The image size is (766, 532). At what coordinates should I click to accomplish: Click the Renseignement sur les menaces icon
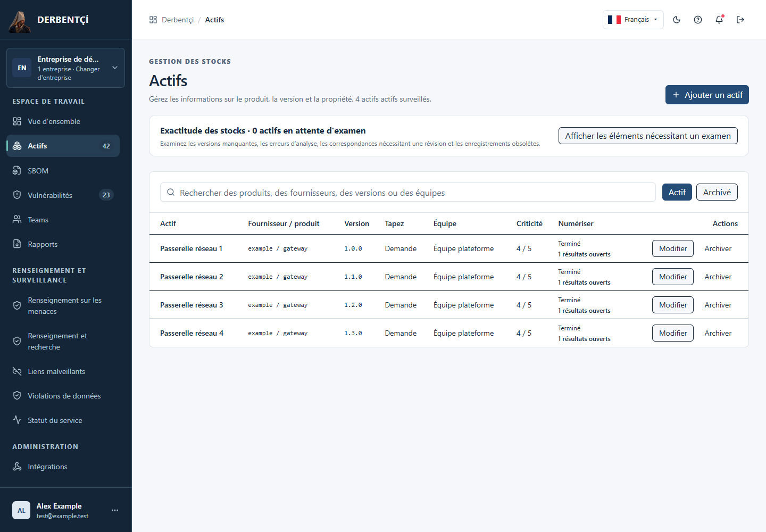point(17,306)
